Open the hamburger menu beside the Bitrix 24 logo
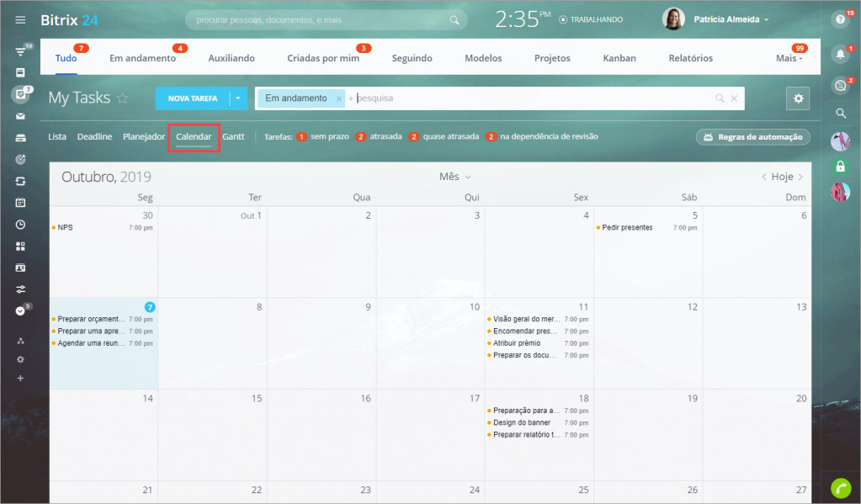Image resolution: width=861 pixels, height=504 pixels. (21, 19)
